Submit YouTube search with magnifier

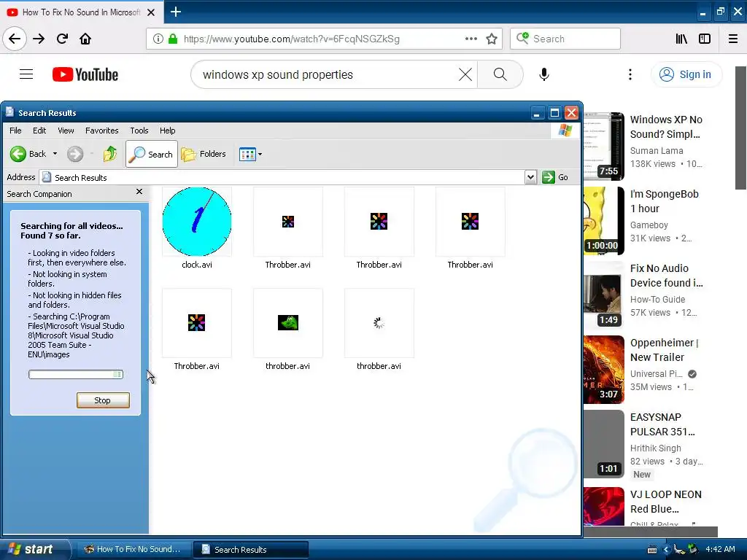pyautogui.click(x=500, y=74)
